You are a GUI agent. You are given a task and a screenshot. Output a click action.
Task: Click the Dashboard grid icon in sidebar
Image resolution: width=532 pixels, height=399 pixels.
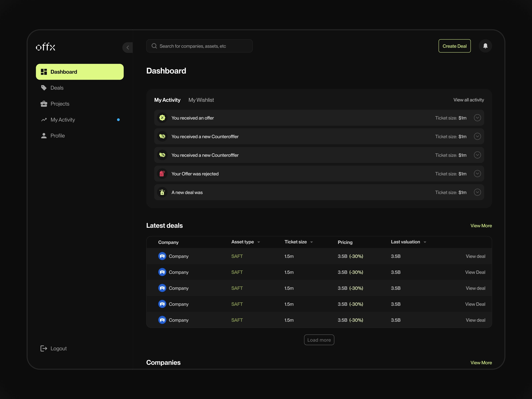pos(44,72)
